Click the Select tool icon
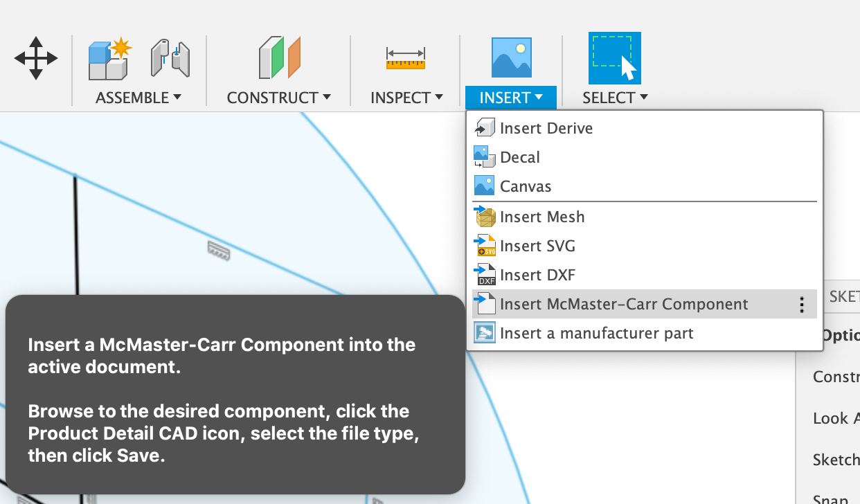 click(x=615, y=58)
